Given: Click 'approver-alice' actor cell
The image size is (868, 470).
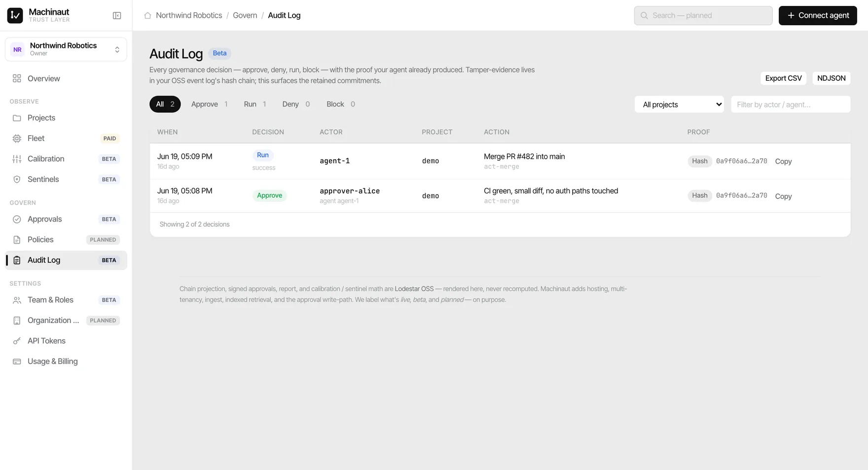Looking at the screenshot, I should click(x=350, y=191).
